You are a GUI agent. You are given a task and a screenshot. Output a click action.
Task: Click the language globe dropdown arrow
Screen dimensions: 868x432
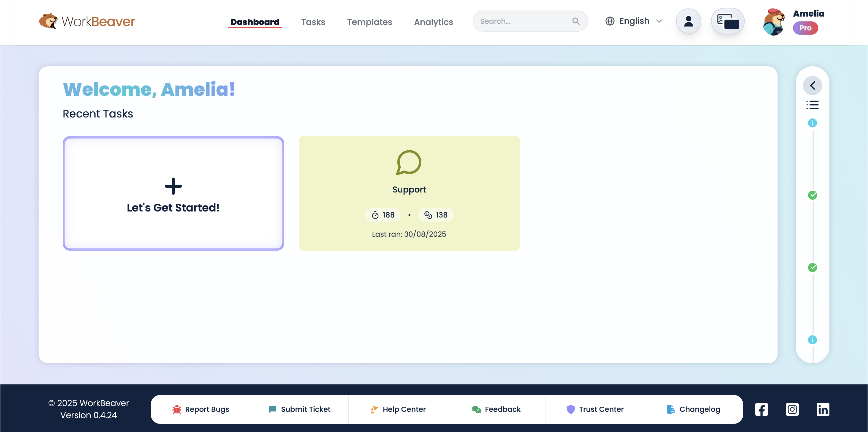pyautogui.click(x=659, y=21)
